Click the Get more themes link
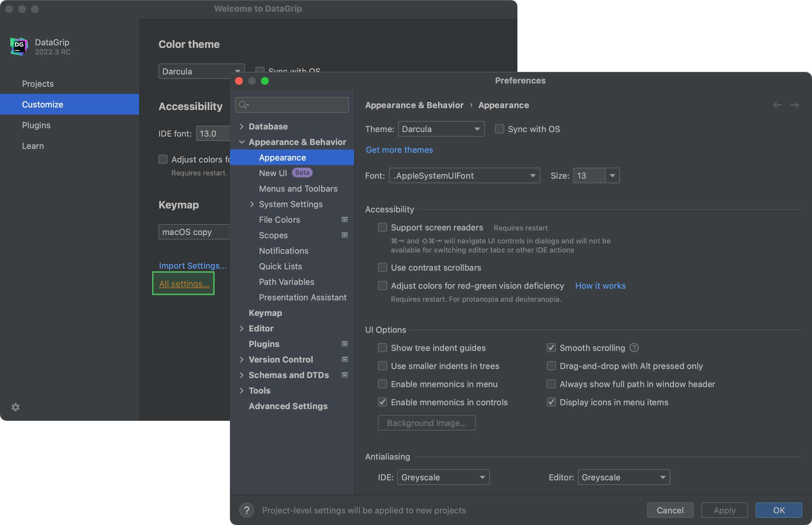Viewport: 812px width, 525px height. click(399, 150)
